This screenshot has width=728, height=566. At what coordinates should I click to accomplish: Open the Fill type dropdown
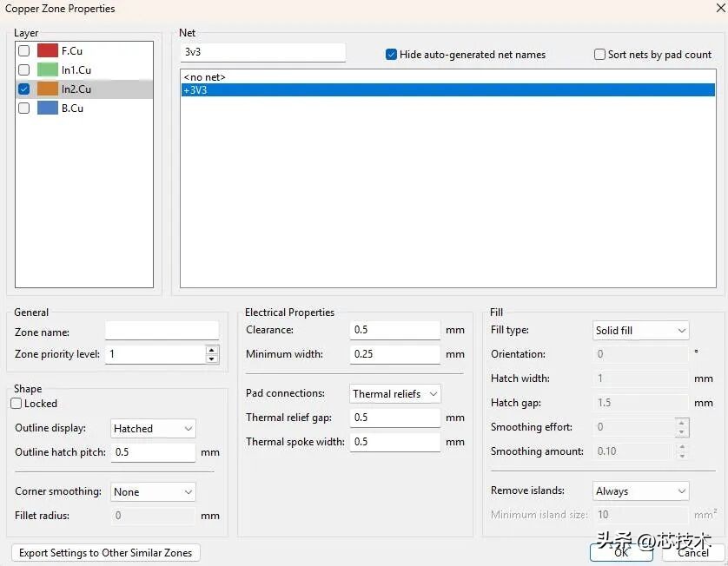coord(641,331)
